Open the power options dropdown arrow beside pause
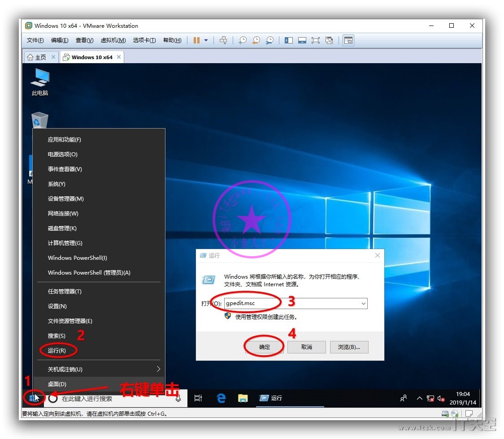 tap(206, 40)
